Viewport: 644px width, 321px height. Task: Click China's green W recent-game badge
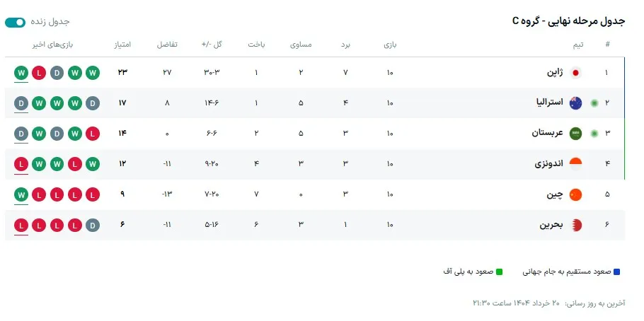coord(21,194)
